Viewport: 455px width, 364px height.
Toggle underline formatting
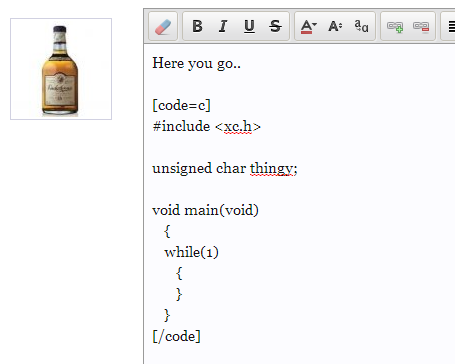249,26
